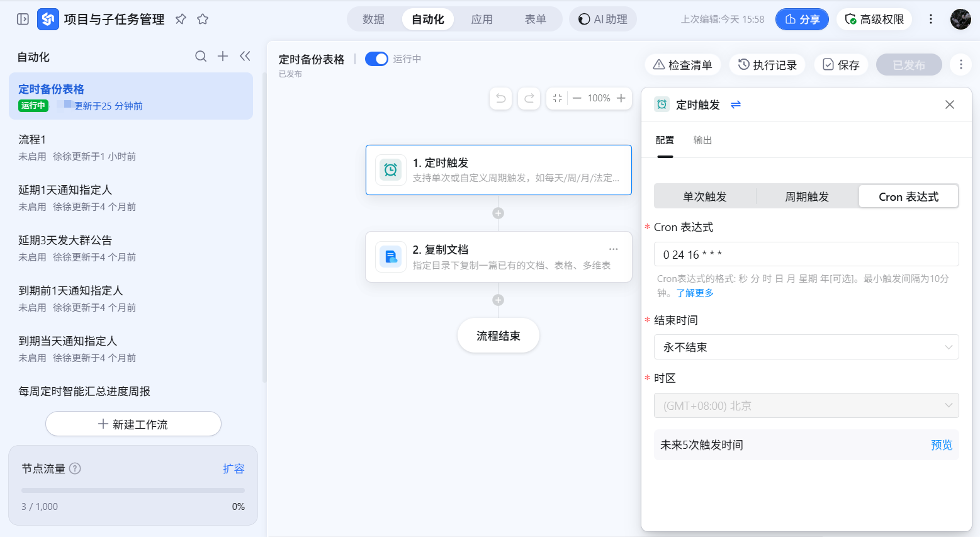Image resolution: width=980 pixels, height=537 pixels.
Task: Click the Cron expression input field
Action: point(806,254)
